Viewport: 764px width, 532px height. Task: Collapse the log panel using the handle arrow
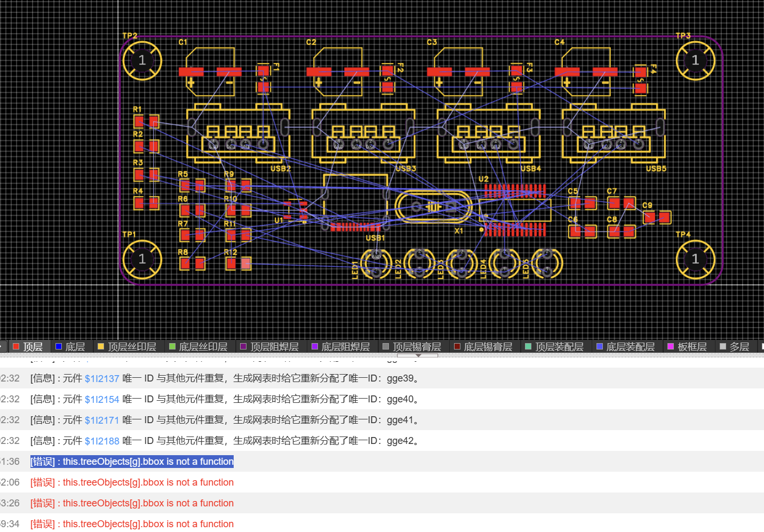tap(418, 355)
